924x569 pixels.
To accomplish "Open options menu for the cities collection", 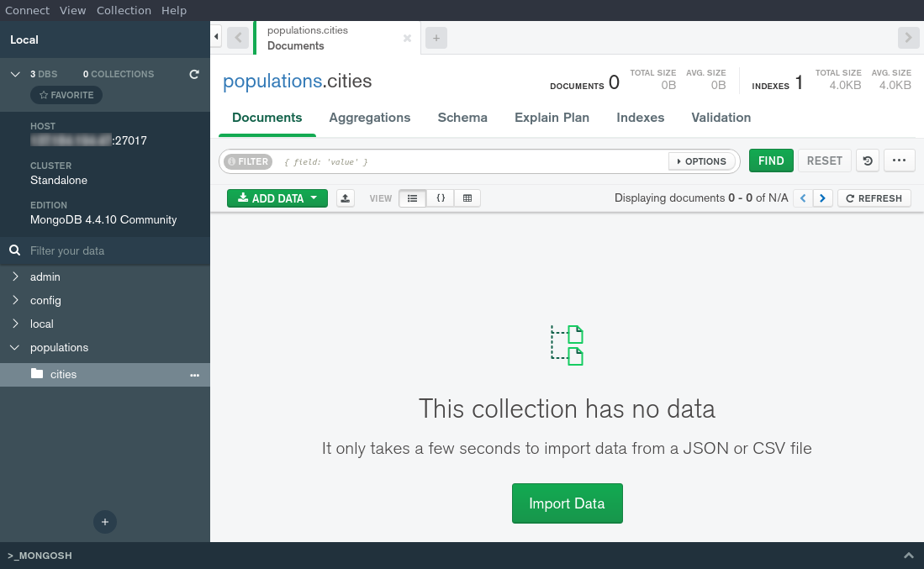I will pos(194,375).
